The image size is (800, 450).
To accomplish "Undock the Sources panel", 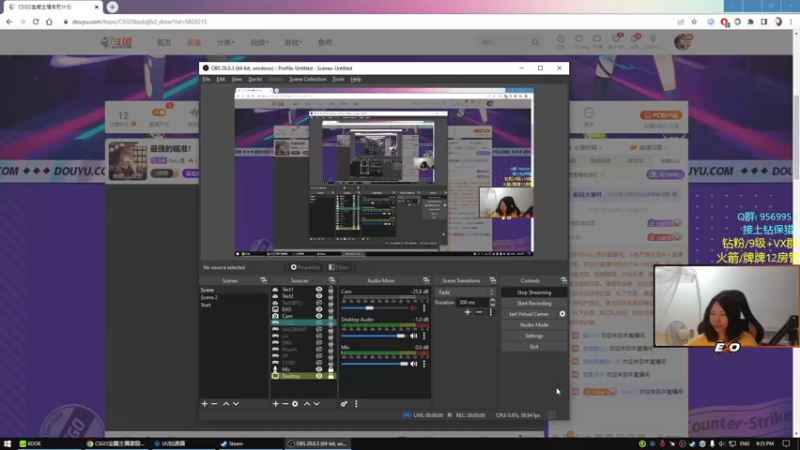I will (x=332, y=280).
